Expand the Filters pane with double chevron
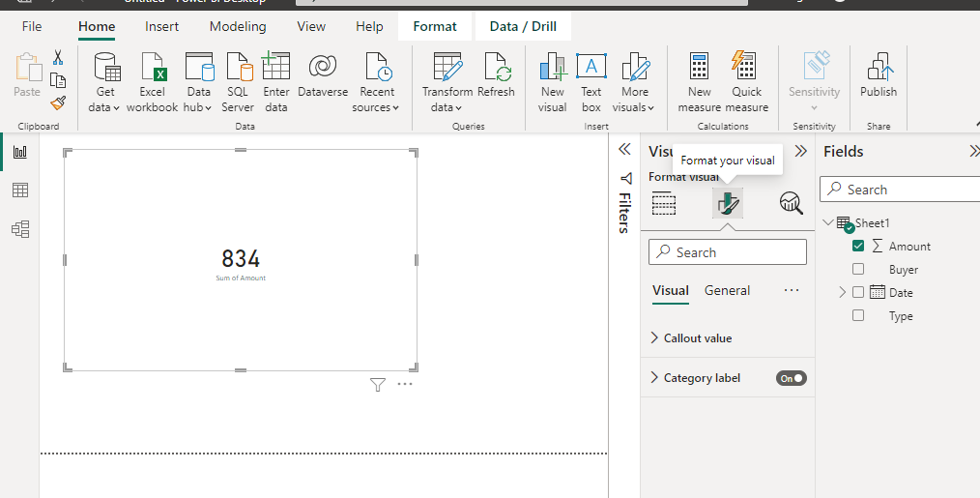980x498 pixels. [x=624, y=149]
